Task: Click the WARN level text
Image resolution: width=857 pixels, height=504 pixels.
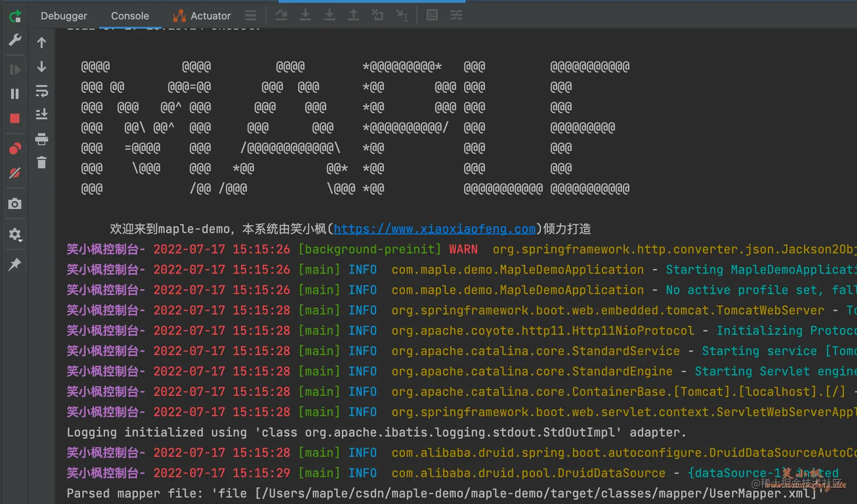Action: (x=464, y=249)
